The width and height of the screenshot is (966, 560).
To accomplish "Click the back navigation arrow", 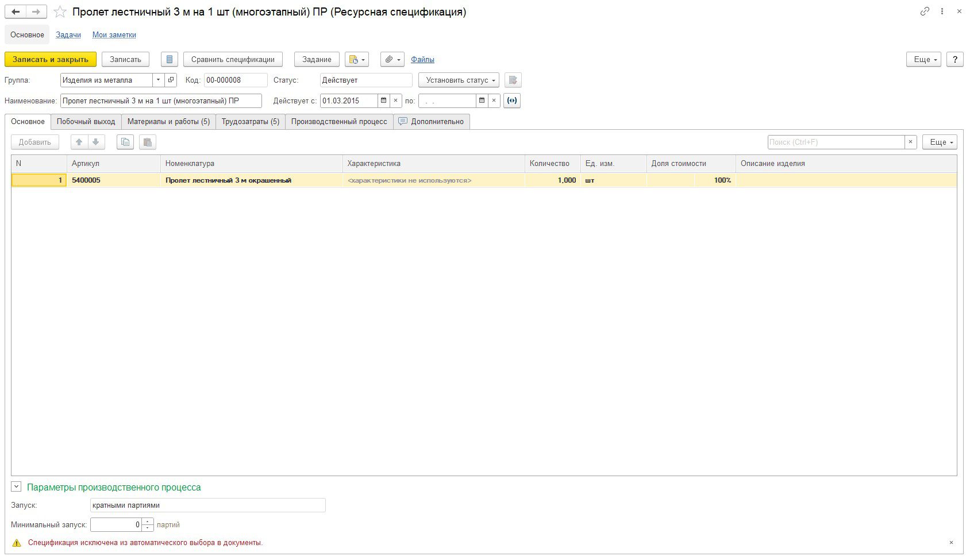I will (16, 11).
